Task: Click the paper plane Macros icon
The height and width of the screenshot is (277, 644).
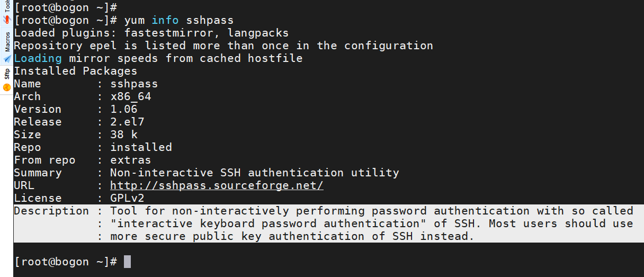Action: (7, 59)
